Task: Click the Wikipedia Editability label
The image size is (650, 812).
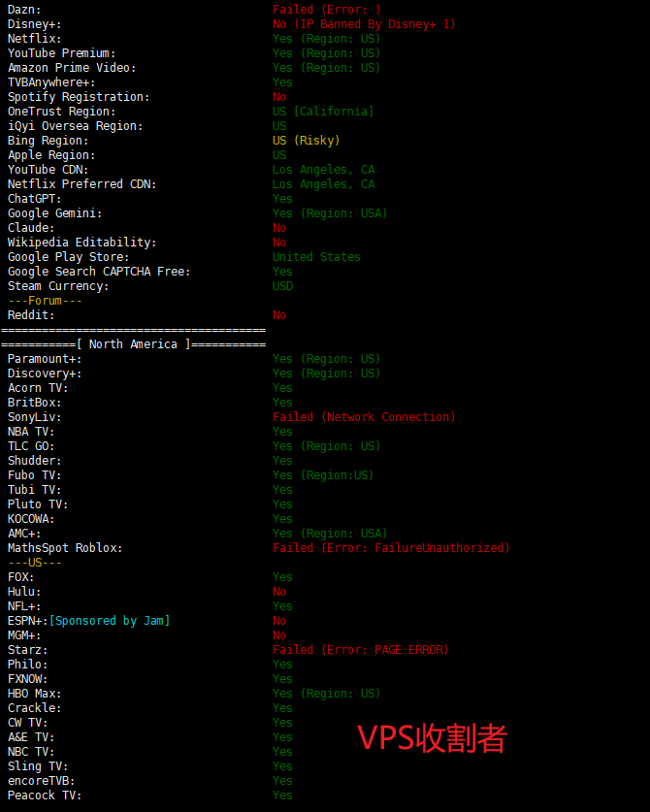Action: (81, 243)
